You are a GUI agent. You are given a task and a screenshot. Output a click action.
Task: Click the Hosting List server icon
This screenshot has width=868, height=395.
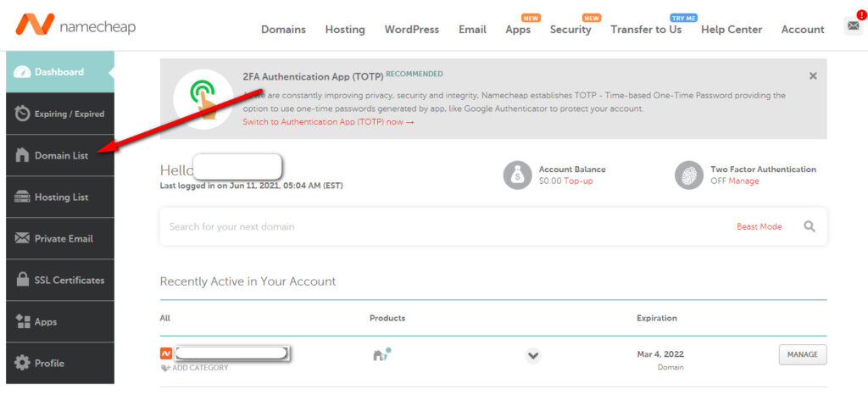[x=22, y=197]
